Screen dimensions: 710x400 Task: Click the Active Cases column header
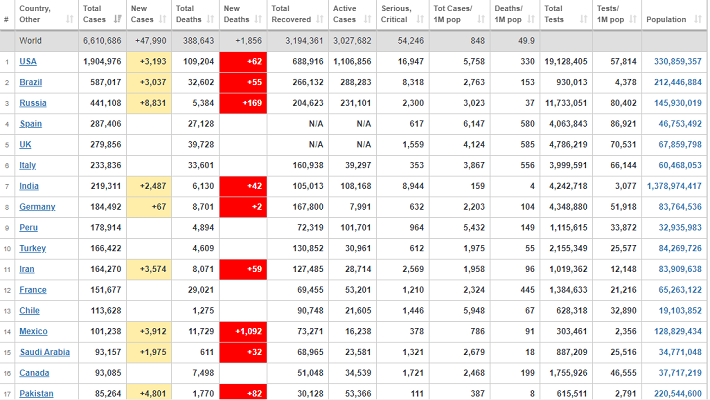352,14
